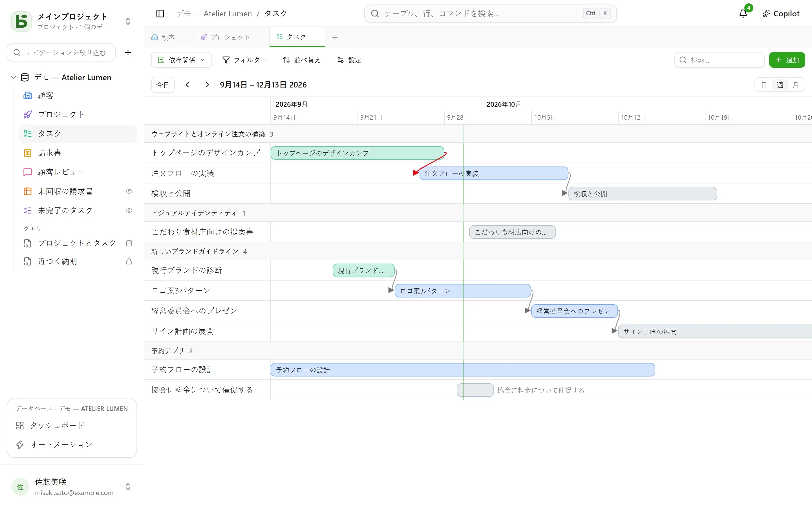The image size is (812, 508).
Task: Open プロジェクトとタスク query
Action: click(x=78, y=243)
